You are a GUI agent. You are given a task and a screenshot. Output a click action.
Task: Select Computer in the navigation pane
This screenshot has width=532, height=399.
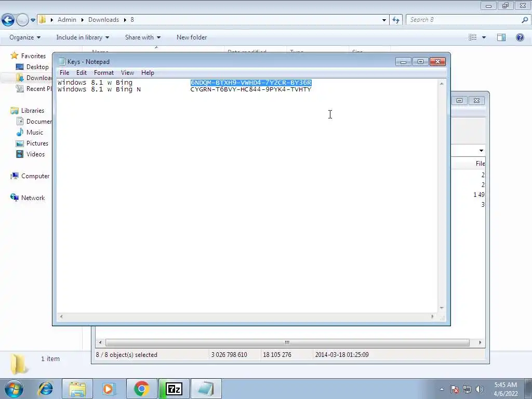[x=35, y=176]
